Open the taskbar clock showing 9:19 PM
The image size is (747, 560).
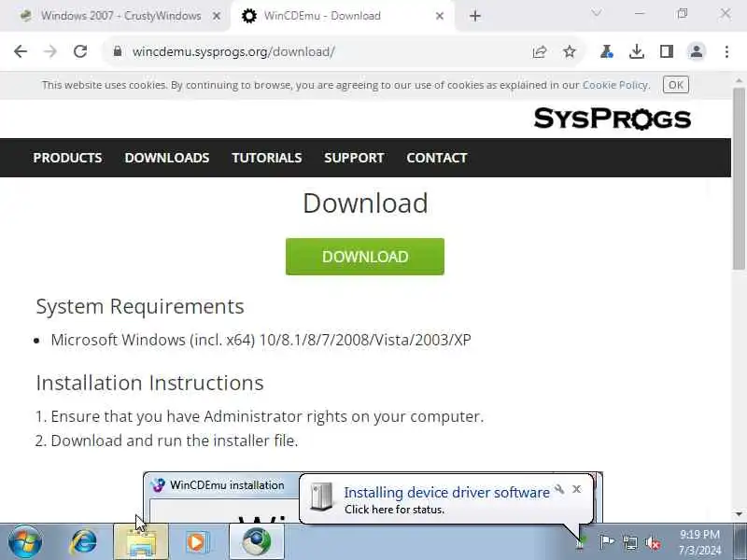(699, 542)
